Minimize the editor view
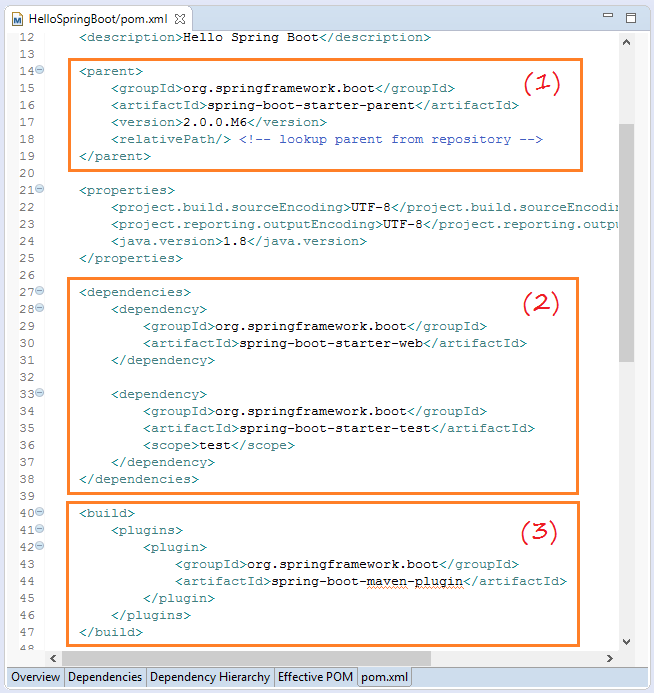This screenshot has width=654, height=693. [x=608, y=15]
